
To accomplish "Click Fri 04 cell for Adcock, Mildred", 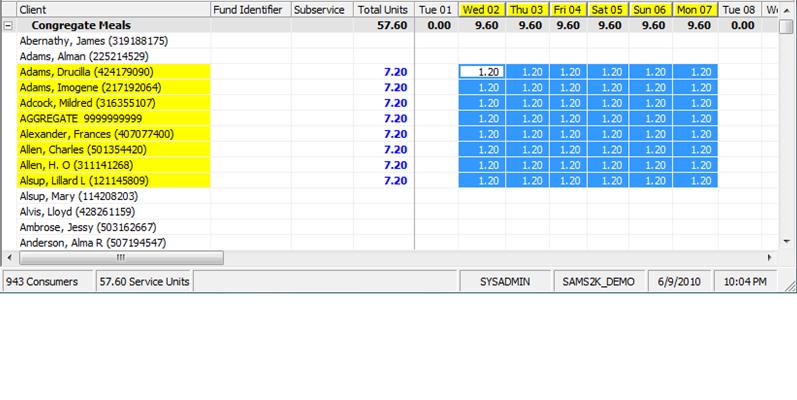I will click(568, 103).
